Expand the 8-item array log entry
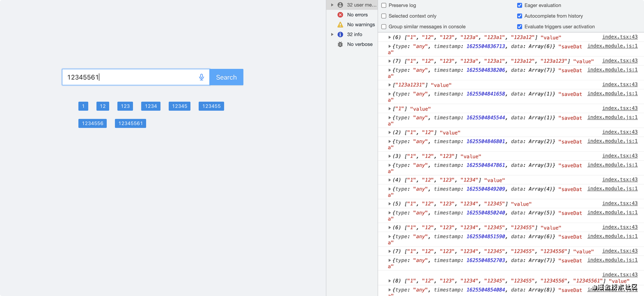This screenshot has height=296, width=644. tap(389, 281)
